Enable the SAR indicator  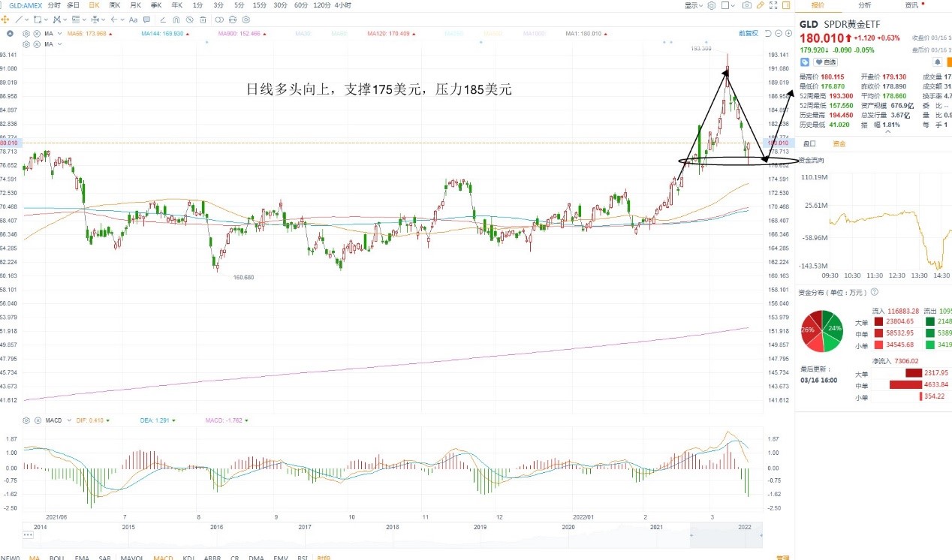pyautogui.click(x=104, y=558)
